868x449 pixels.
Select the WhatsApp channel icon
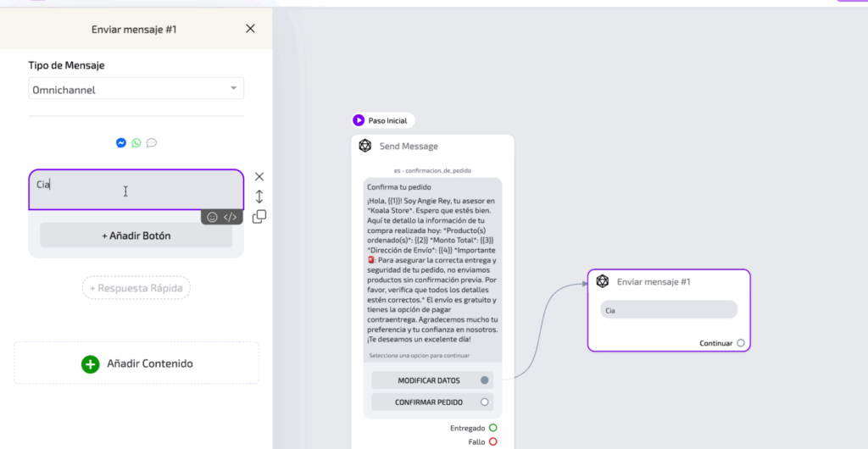[x=136, y=143]
